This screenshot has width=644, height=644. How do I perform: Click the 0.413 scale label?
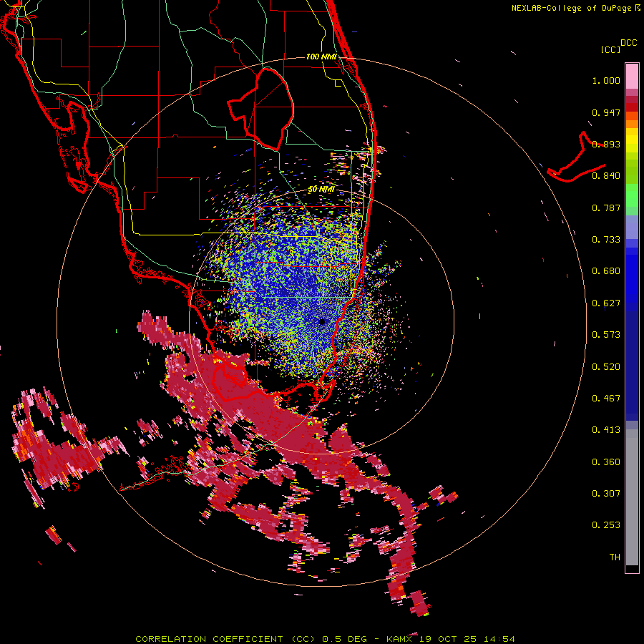[606, 430]
